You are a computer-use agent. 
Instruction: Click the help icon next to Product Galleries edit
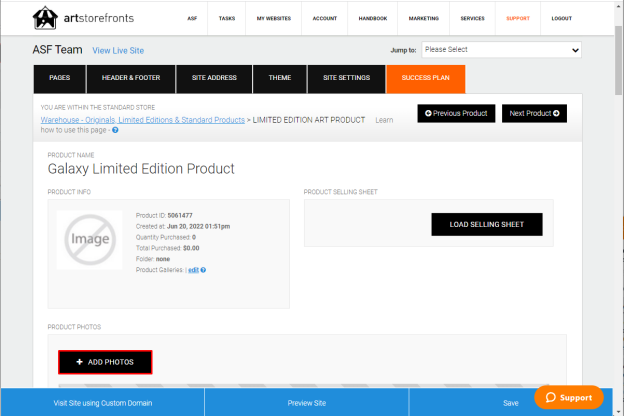point(203,270)
